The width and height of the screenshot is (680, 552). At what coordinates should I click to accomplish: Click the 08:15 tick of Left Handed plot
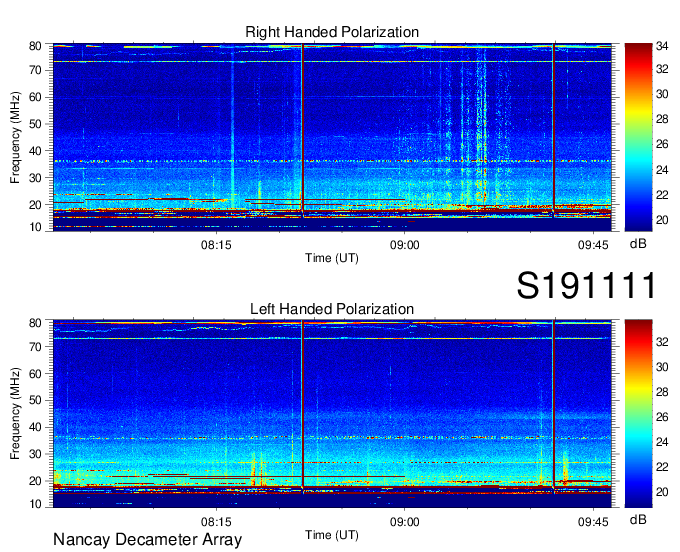click(x=216, y=522)
